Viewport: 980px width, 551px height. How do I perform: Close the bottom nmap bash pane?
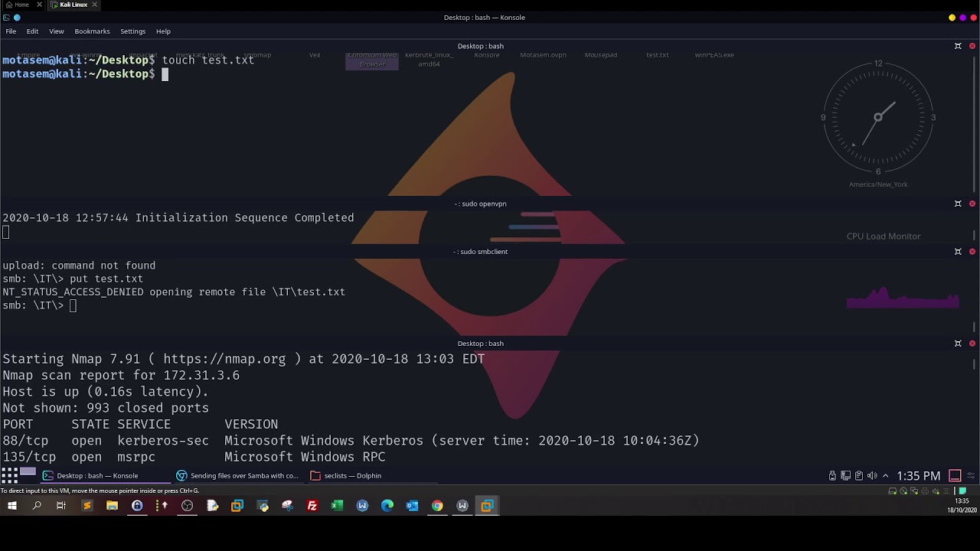pos(972,344)
